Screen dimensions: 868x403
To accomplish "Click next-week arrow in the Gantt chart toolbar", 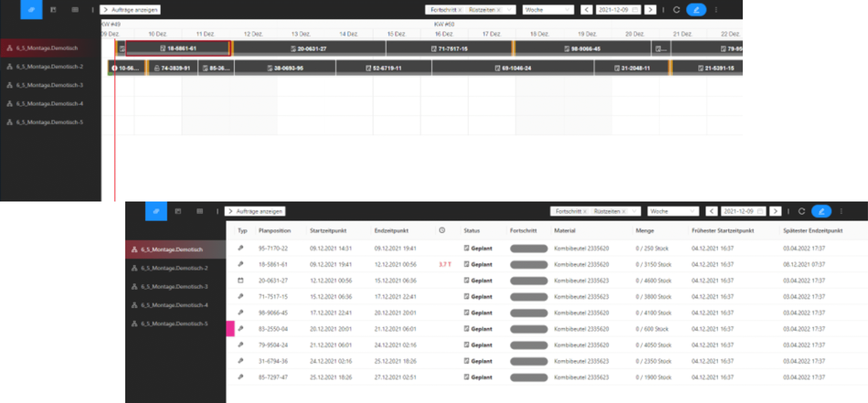I will pyautogui.click(x=650, y=10).
